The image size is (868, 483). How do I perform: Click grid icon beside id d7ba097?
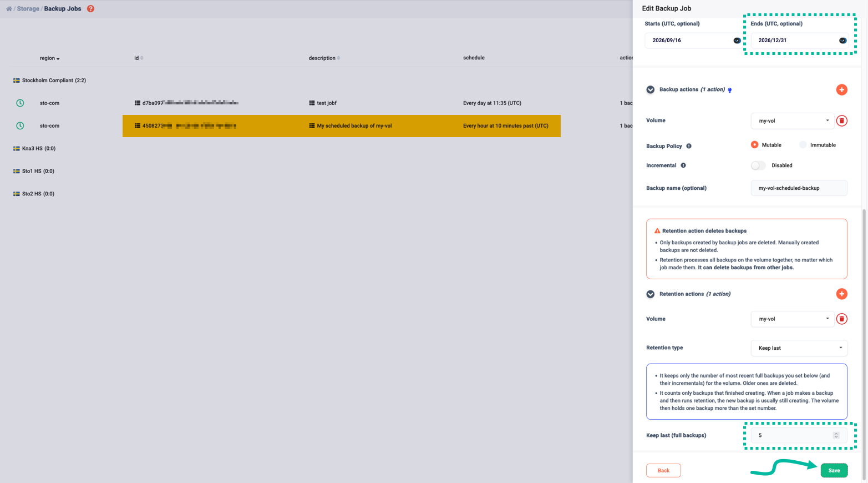coord(138,103)
